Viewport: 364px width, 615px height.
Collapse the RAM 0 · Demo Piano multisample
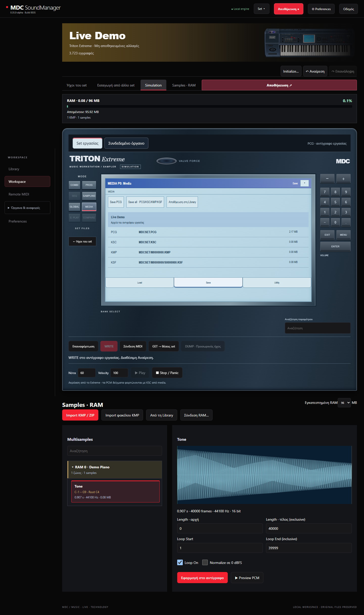(115, 470)
